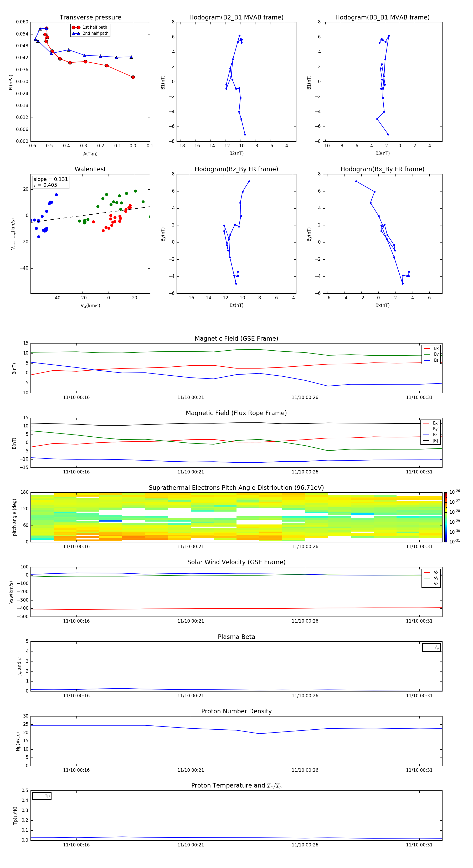This screenshot has height=868, width=473.
Task: Click the "Proton Temperature and Te/Tp" title
Action: click(x=236, y=786)
